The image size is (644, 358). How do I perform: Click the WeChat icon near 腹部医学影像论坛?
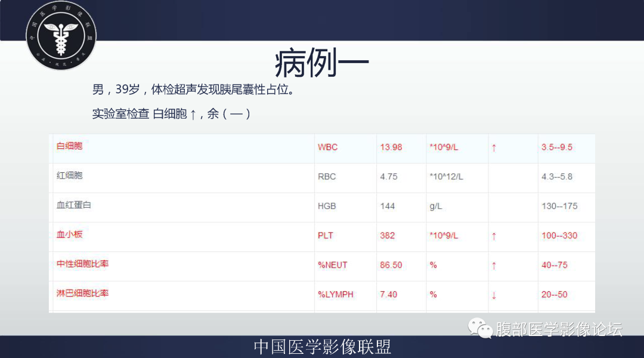480,328
